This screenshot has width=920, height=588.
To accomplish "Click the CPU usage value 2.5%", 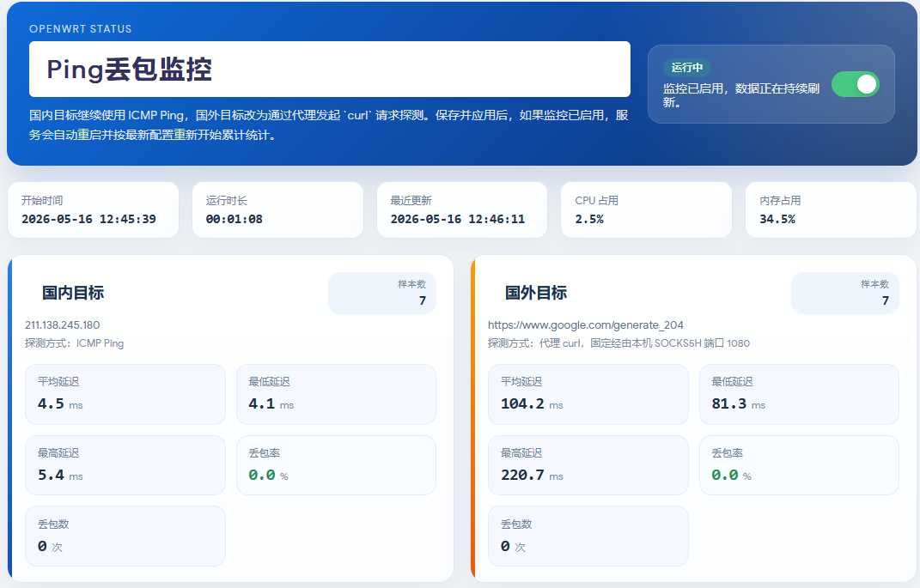I will click(x=589, y=219).
